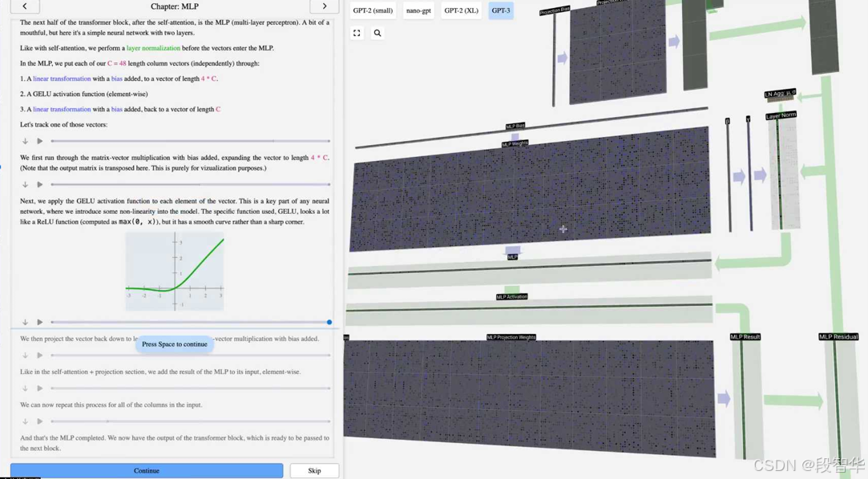Click the 'C = 48' highlighted text
The image size is (868, 479).
tap(117, 63)
